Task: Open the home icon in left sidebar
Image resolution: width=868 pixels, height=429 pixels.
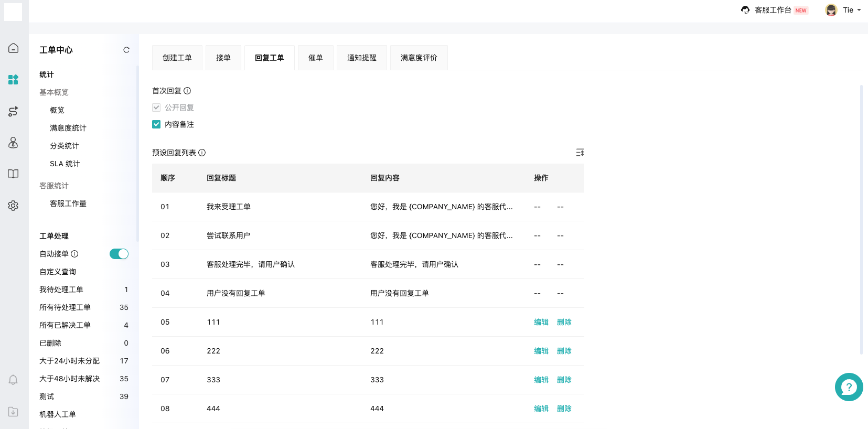Action: click(13, 48)
